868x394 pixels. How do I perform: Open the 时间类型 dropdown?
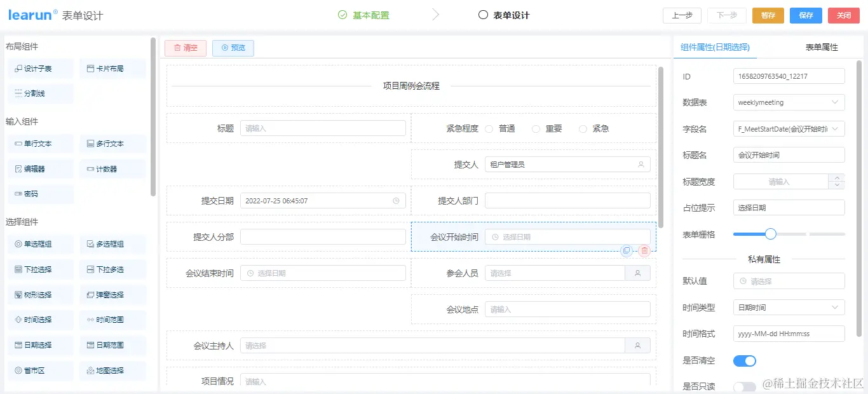click(789, 307)
